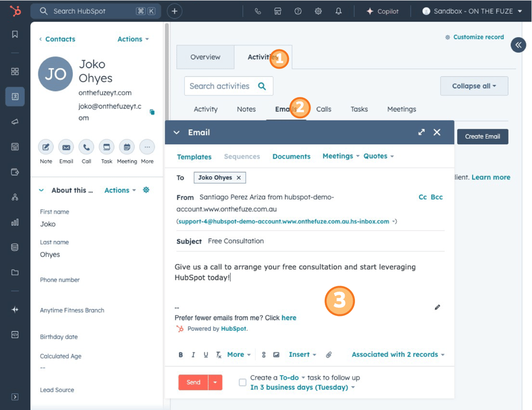This screenshot has width=532, height=410.
Task: Open the calling phone icon in top bar
Action: click(258, 11)
